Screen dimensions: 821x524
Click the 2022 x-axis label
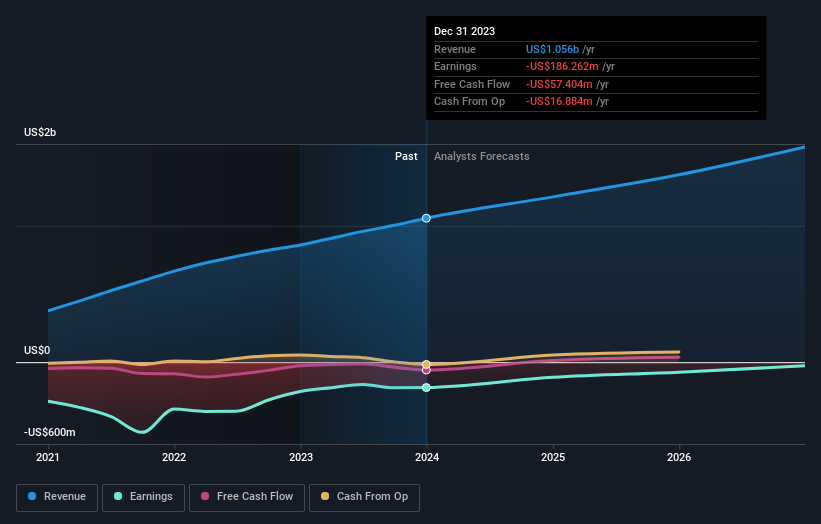pyautogui.click(x=174, y=458)
